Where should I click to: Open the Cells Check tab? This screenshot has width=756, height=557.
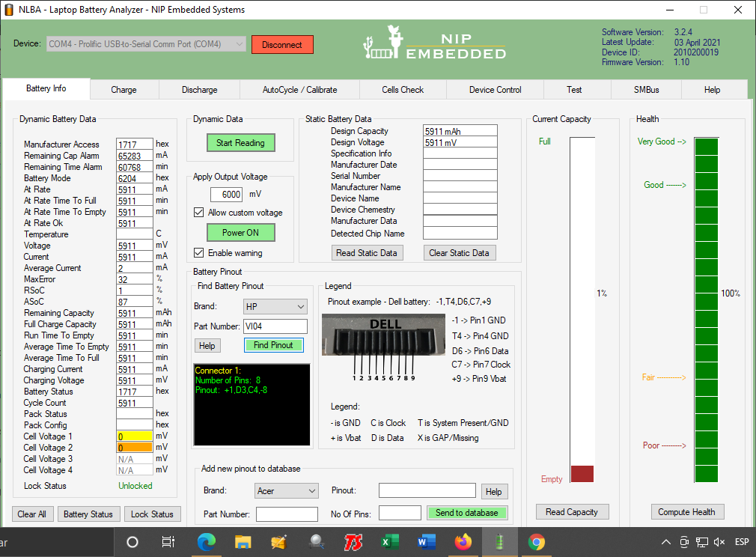click(x=403, y=90)
